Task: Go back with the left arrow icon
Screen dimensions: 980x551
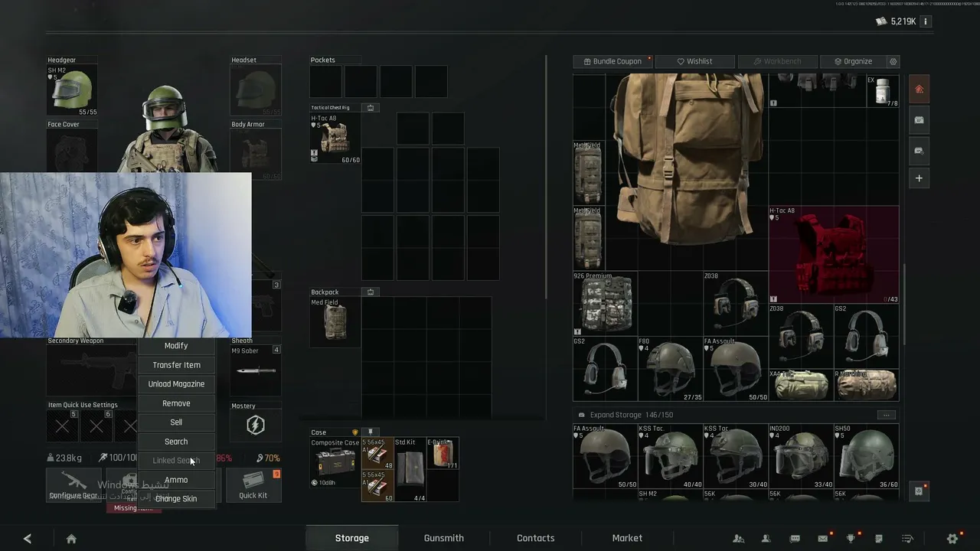Action: click(x=28, y=539)
